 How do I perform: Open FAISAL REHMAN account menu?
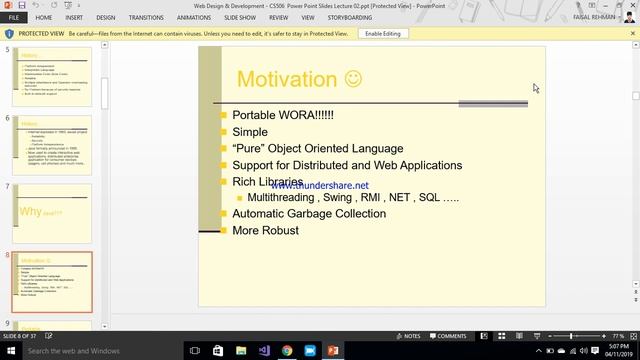(597, 17)
